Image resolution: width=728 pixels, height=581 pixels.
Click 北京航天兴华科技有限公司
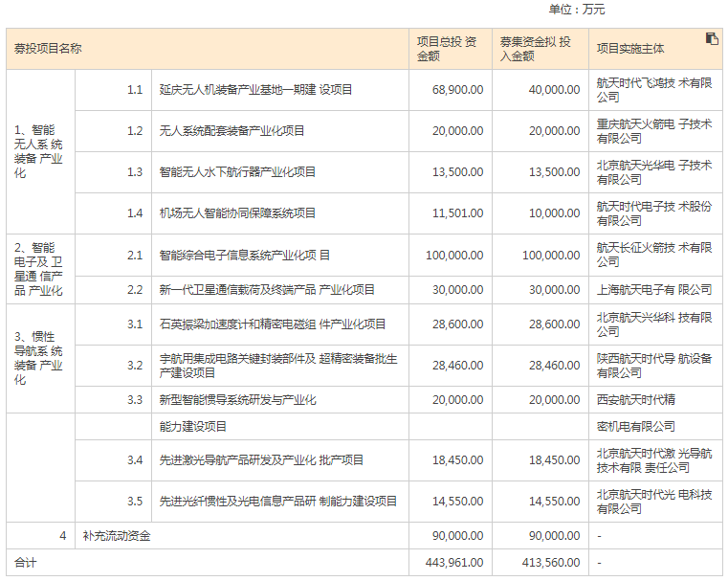coord(654,324)
